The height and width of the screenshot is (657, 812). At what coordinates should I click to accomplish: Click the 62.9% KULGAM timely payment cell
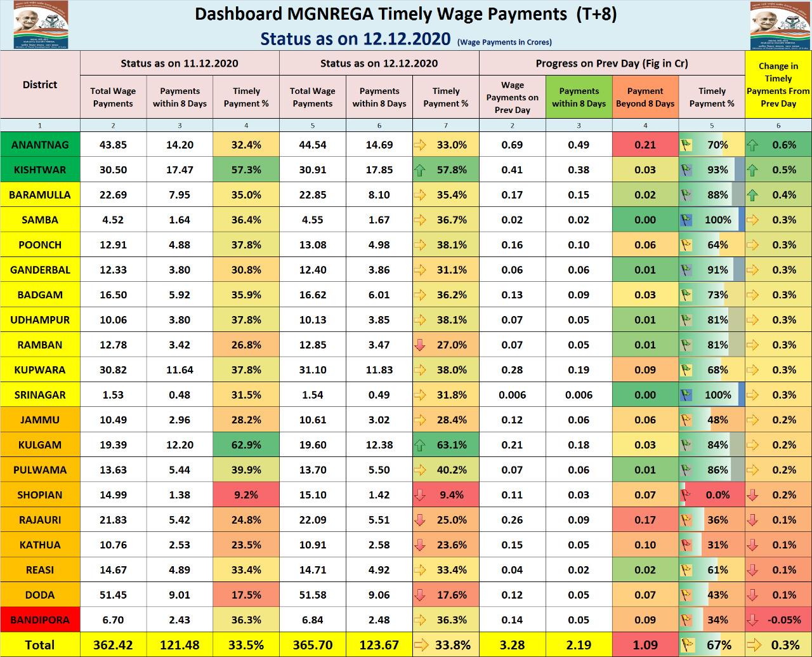pos(246,445)
